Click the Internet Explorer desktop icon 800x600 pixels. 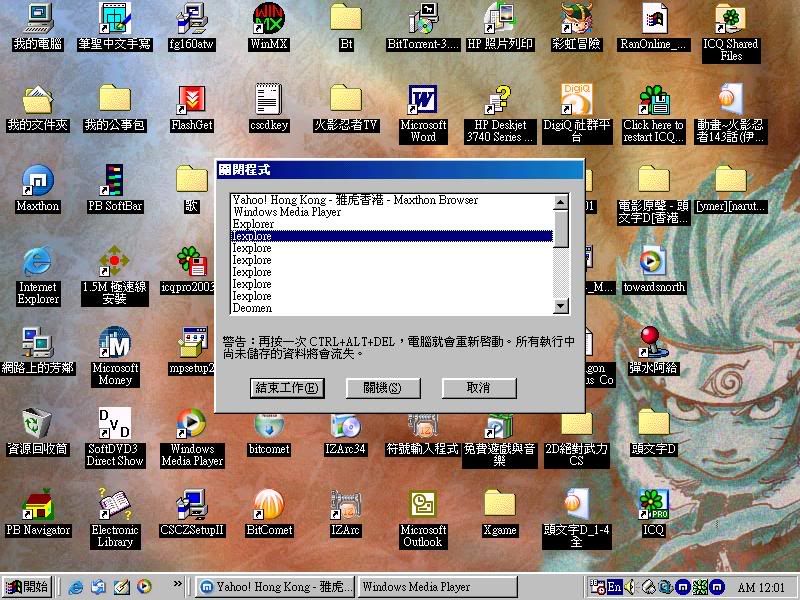pos(38,263)
